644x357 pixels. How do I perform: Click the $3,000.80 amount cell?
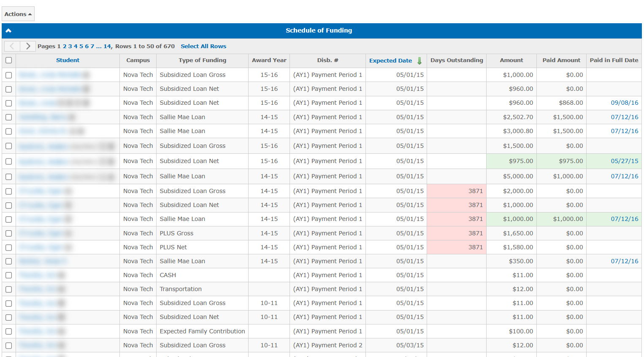[x=511, y=131]
